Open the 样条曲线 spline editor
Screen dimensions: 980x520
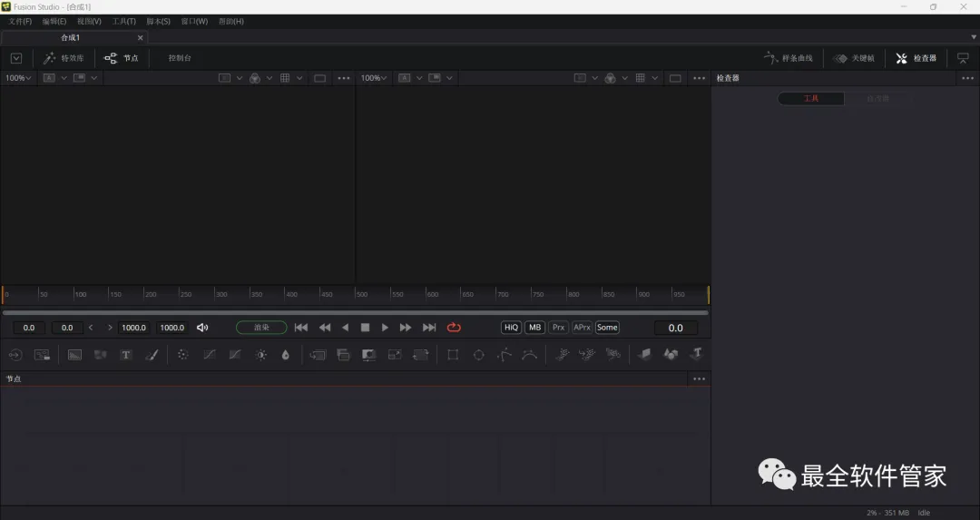pyautogui.click(x=789, y=58)
